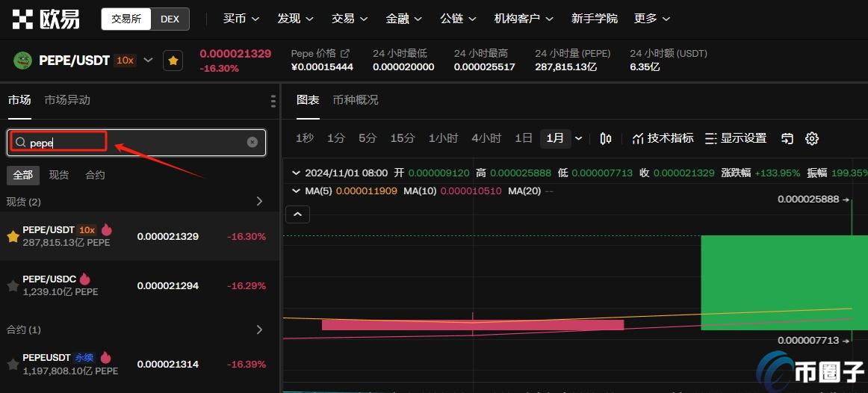
Task: Collapse the MA indicator legend with arrow button
Action: click(x=297, y=215)
